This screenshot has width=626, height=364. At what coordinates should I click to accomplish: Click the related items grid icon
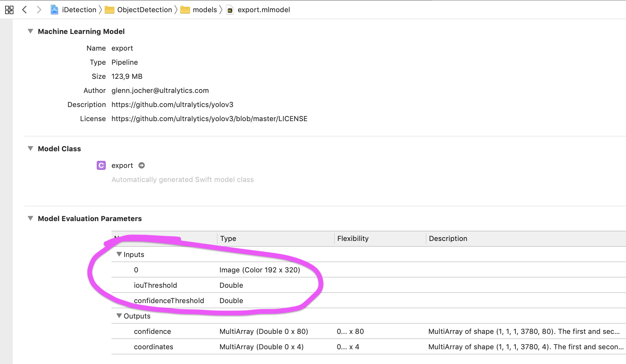click(x=9, y=10)
